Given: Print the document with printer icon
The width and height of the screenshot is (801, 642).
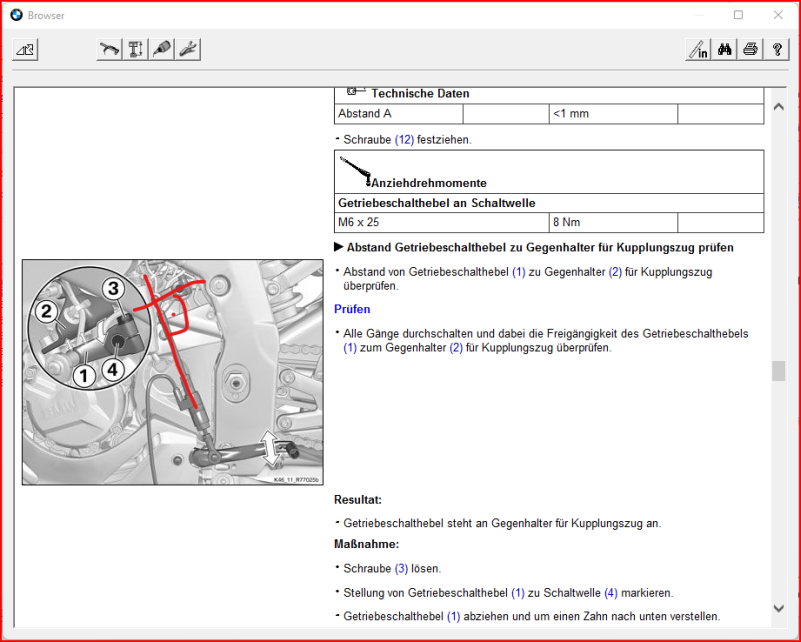Looking at the screenshot, I should pos(750,49).
